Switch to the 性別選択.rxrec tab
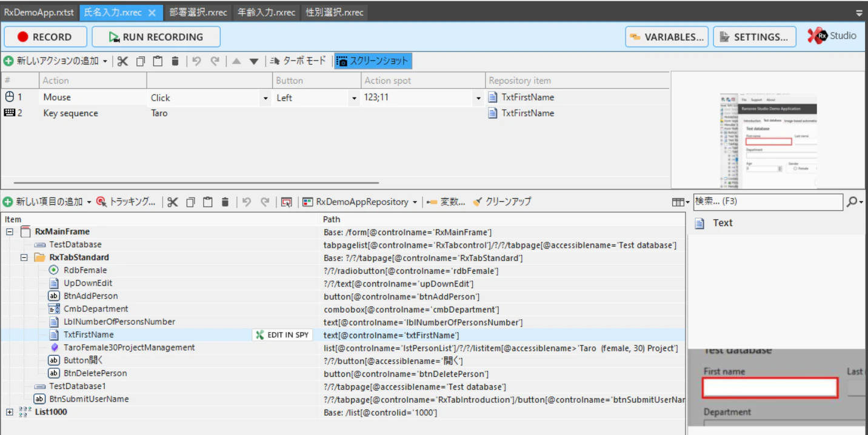 335,12
